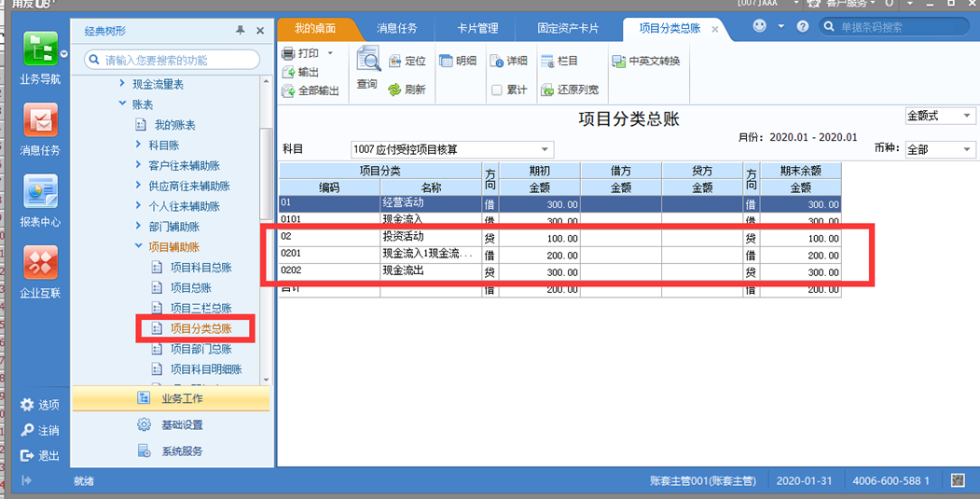Viewport: 980px width, 499px height.
Task: Close the 经典树形 panel
Action: click(x=260, y=31)
